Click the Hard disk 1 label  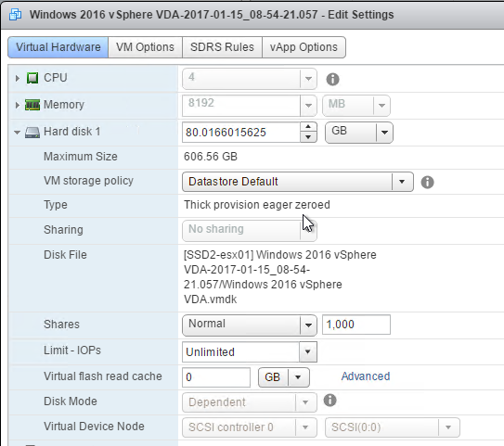72,132
